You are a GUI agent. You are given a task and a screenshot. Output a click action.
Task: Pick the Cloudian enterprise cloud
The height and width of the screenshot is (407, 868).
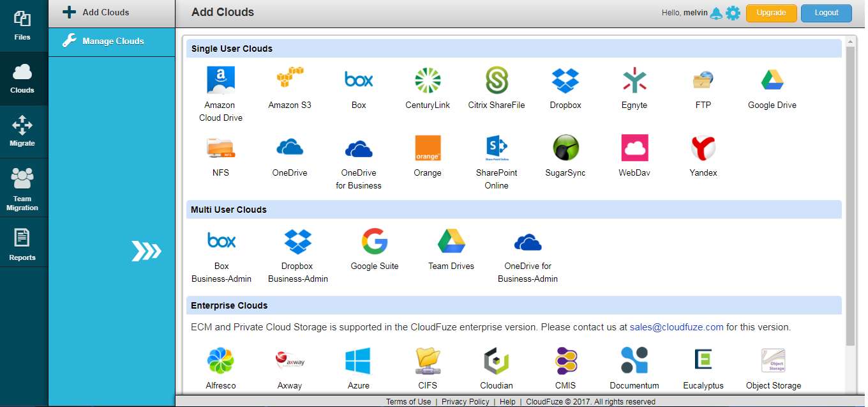497,361
